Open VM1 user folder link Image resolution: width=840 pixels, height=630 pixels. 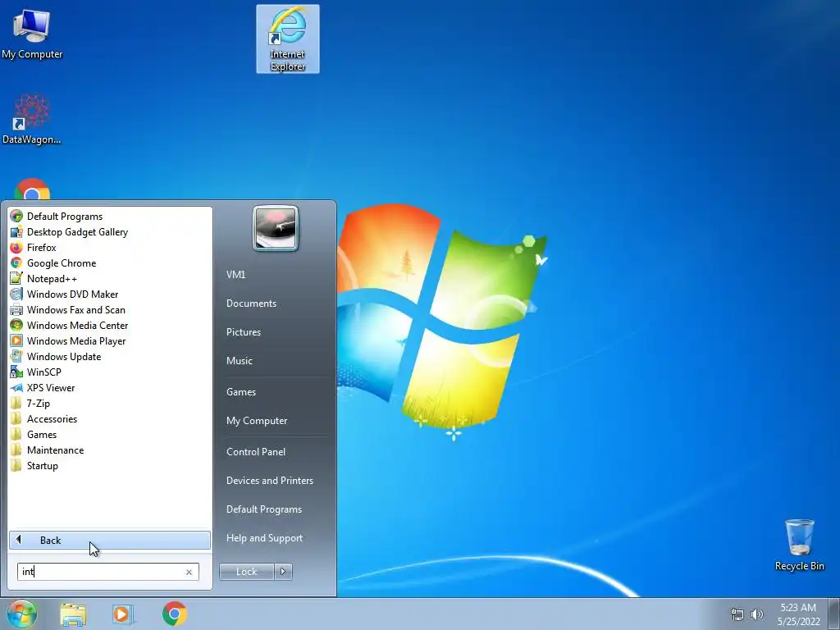tap(275, 274)
